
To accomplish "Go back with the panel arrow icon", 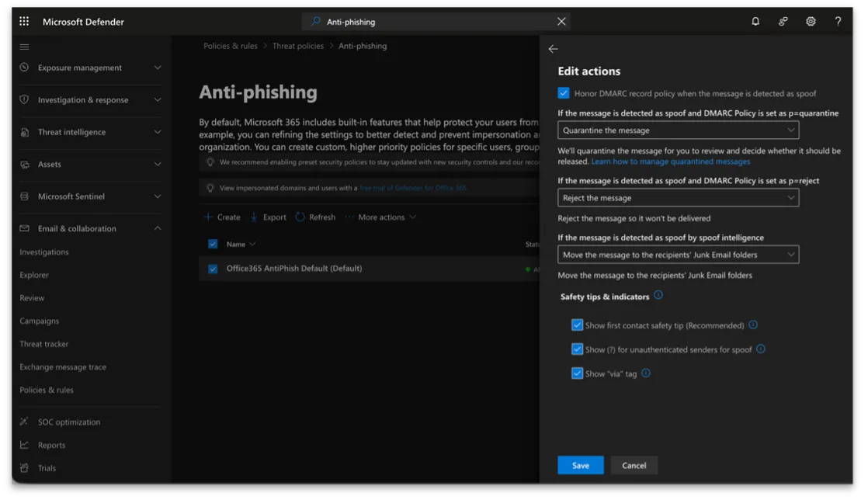I will coord(553,49).
